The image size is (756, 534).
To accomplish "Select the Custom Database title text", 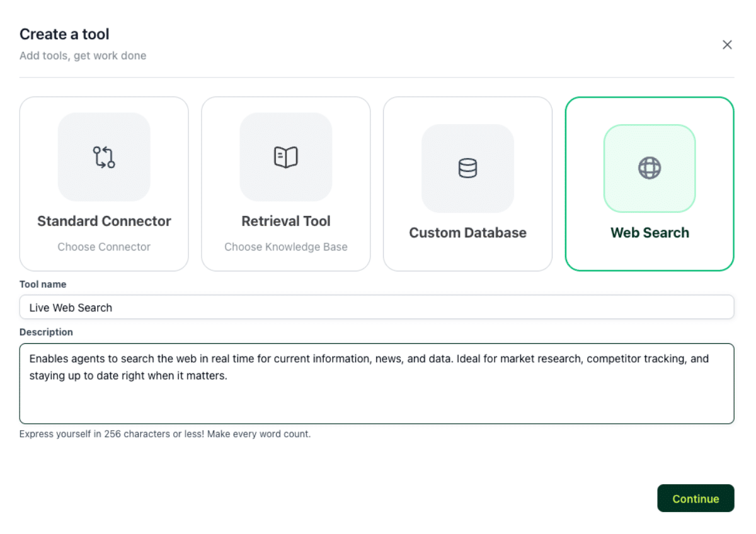I will [467, 232].
